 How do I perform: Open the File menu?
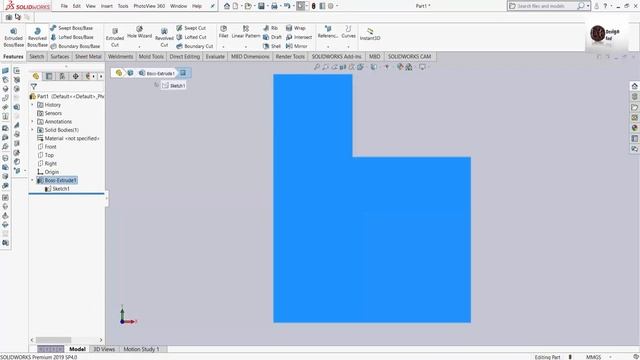pos(64,6)
